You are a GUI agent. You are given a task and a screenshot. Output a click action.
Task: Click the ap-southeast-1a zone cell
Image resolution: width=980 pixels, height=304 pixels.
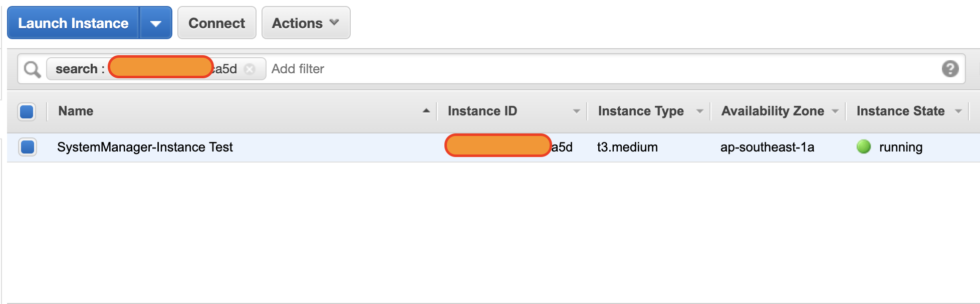(x=767, y=147)
